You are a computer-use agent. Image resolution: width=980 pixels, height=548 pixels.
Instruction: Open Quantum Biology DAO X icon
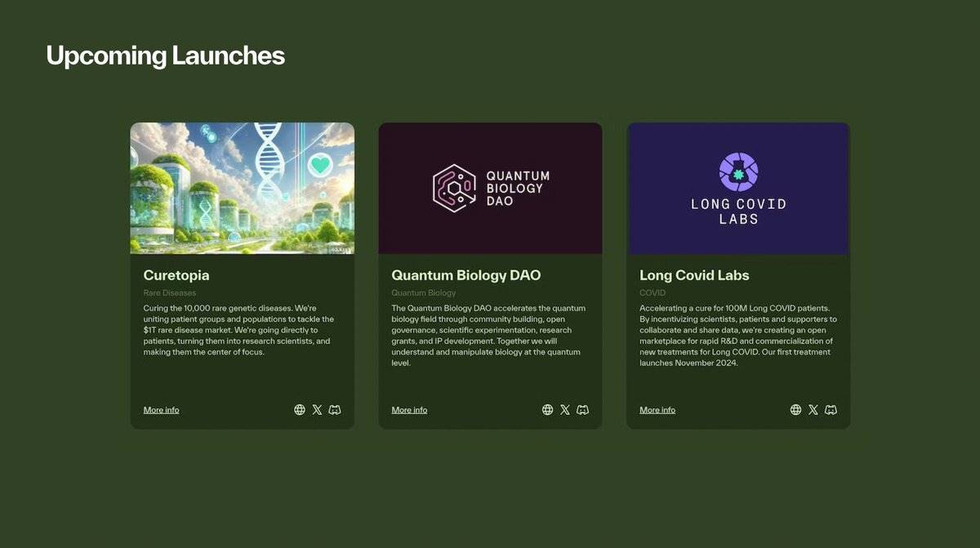565,410
